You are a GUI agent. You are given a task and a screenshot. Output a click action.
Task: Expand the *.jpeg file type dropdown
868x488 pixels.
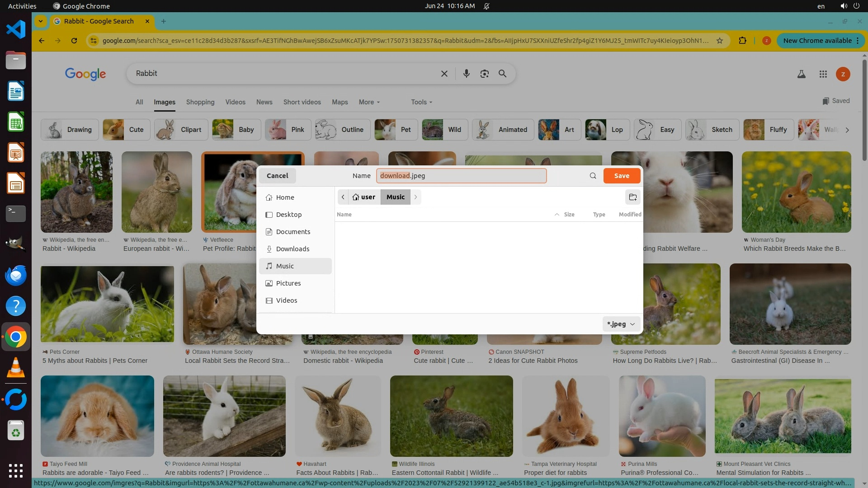(x=621, y=324)
